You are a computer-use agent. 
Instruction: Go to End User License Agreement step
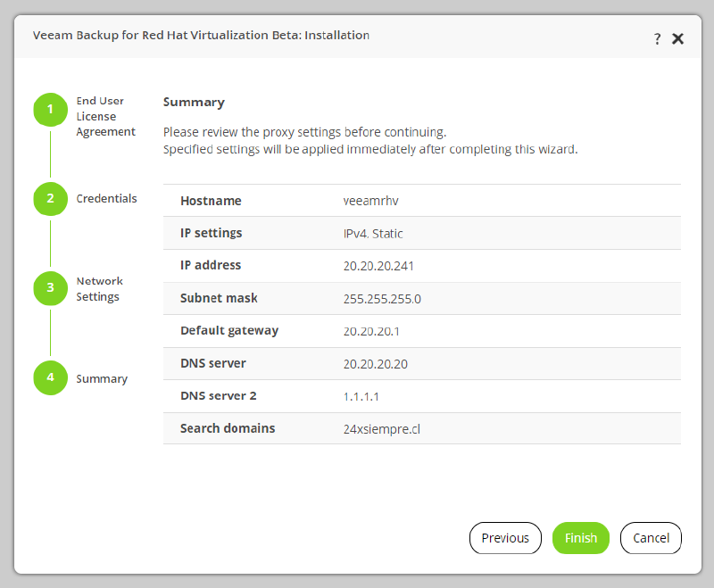coord(105,116)
